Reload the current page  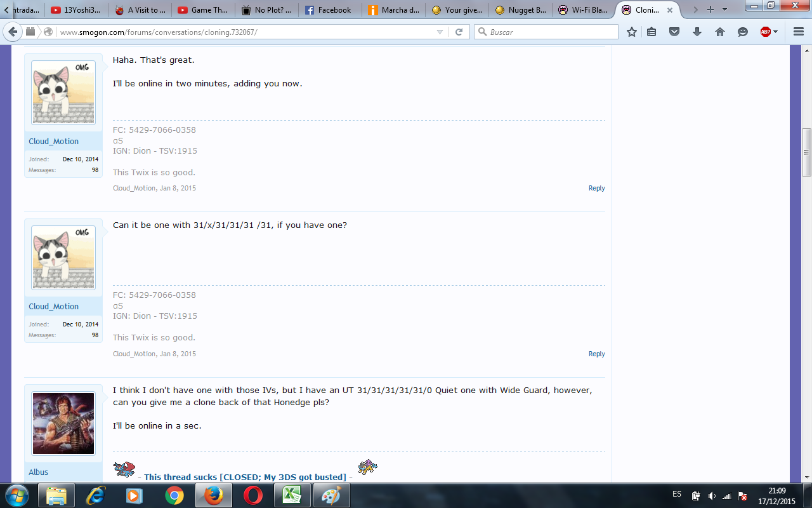click(x=459, y=32)
